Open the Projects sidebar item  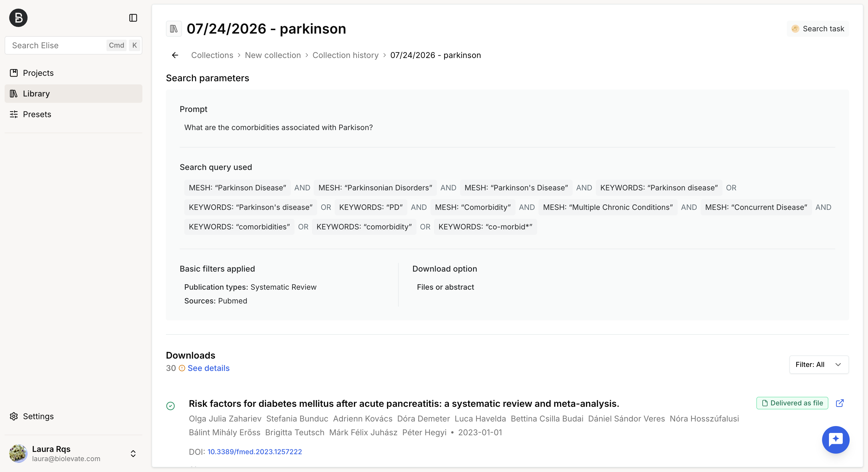(x=73, y=73)
